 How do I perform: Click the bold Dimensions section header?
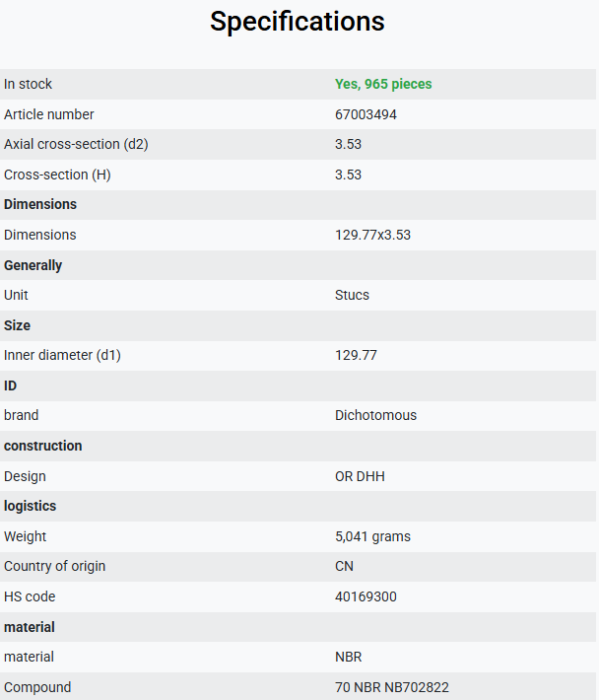(x=40, y=204)
